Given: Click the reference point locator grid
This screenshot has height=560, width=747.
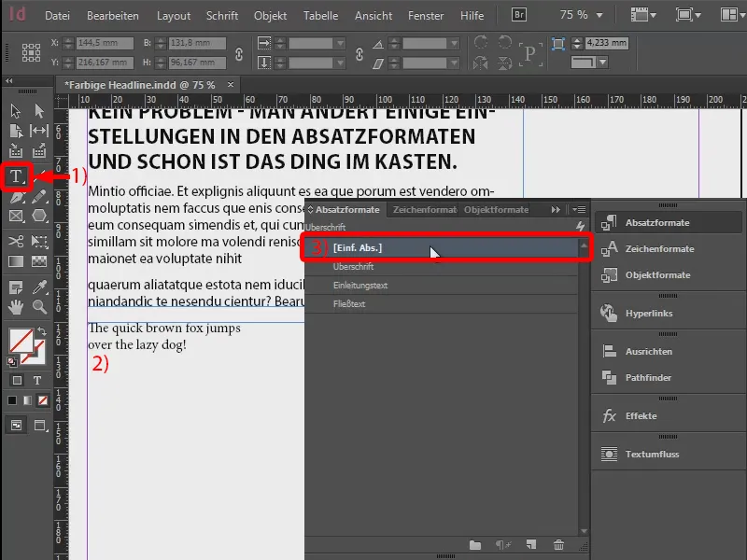Looking at the screenshot, I should [31, 52].
